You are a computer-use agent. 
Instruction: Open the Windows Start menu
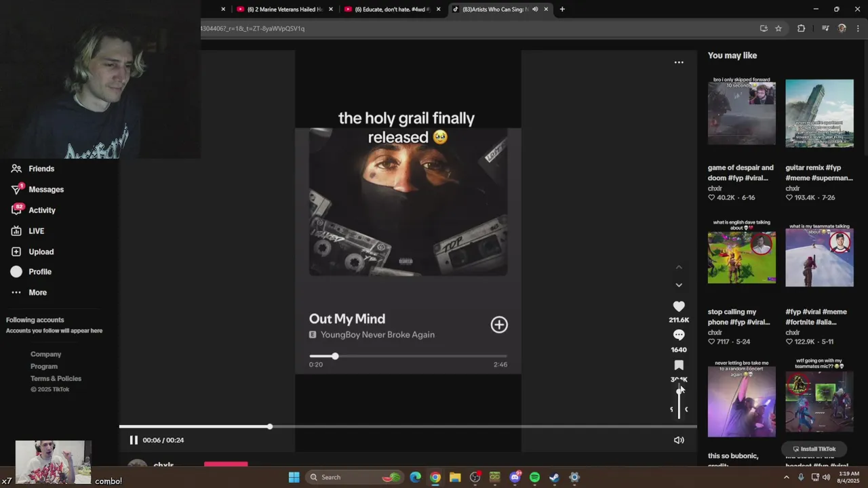(x=294, y=477)
